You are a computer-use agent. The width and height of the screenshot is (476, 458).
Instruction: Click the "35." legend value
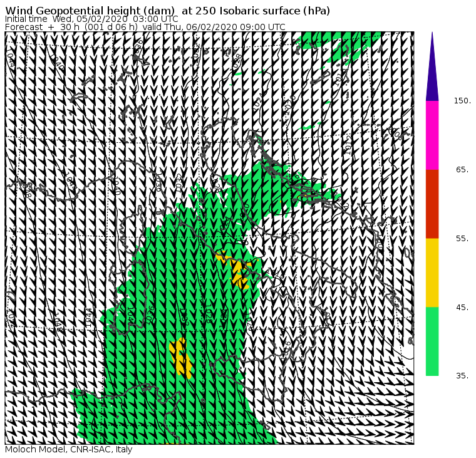(462, 376)
